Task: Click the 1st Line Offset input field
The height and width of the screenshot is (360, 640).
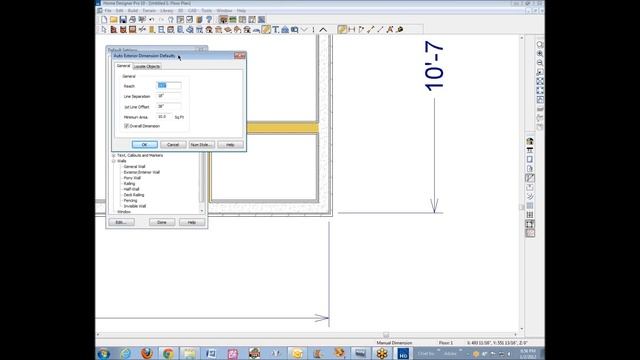Action: tap(169, 107)
